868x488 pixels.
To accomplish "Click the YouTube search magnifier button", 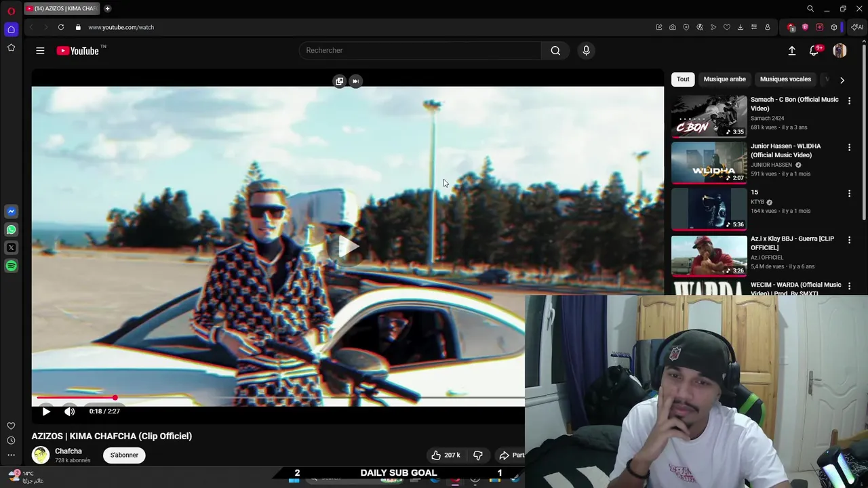I will click(555, 50).
